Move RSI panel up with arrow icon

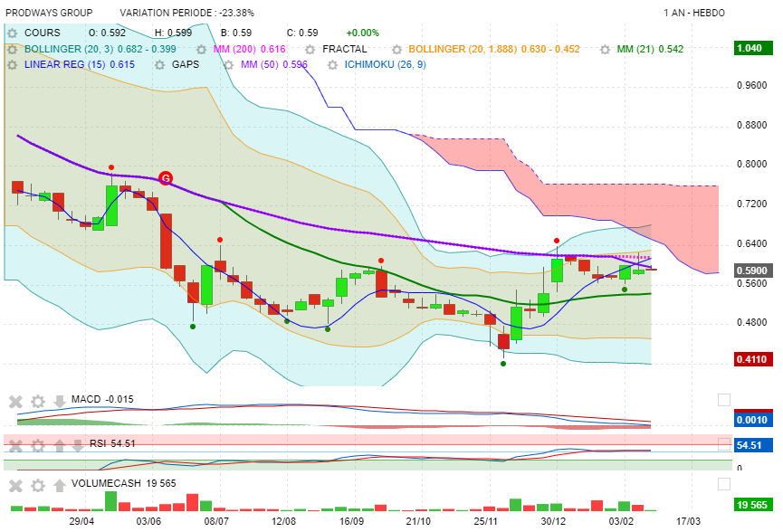click(60, 445)
